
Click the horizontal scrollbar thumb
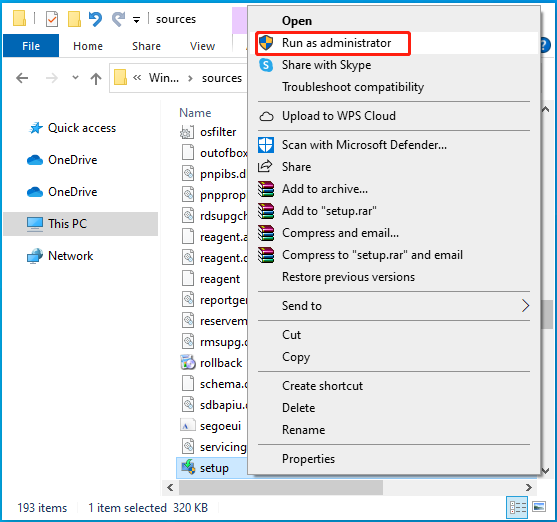coord(281,487)
